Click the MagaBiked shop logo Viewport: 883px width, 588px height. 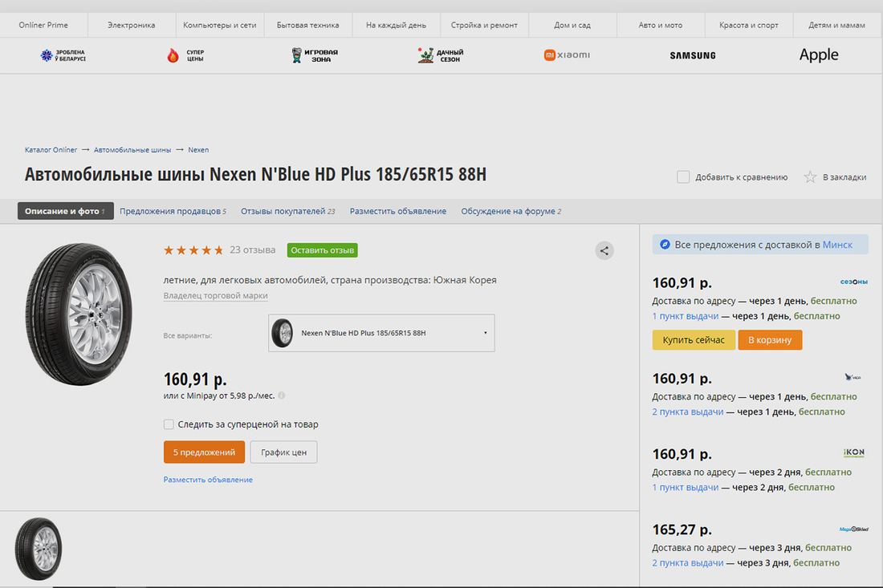coord(854,529)
